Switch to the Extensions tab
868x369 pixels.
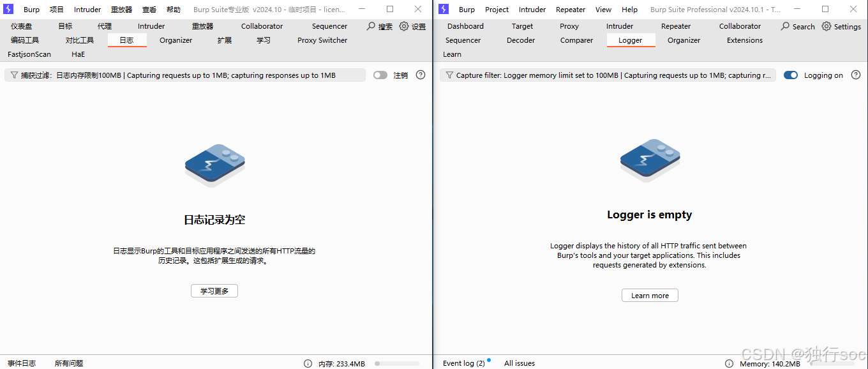pyautogui.click(x=745, y=40)
